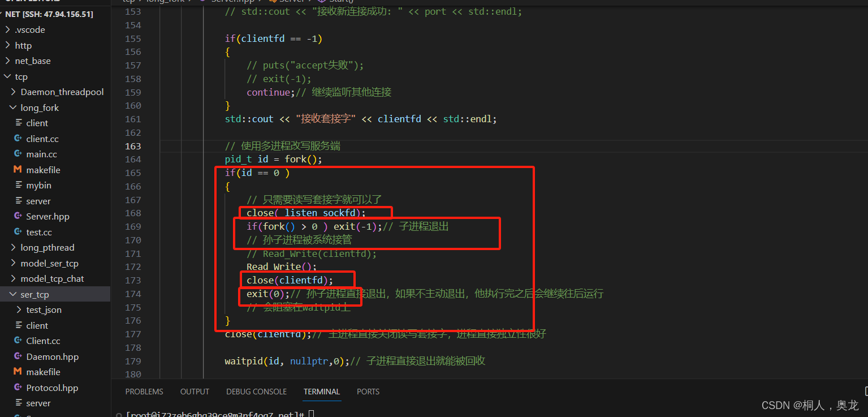Click 'if(id == 0 )' on line 165
868x417 pixels.
point(257,173)
